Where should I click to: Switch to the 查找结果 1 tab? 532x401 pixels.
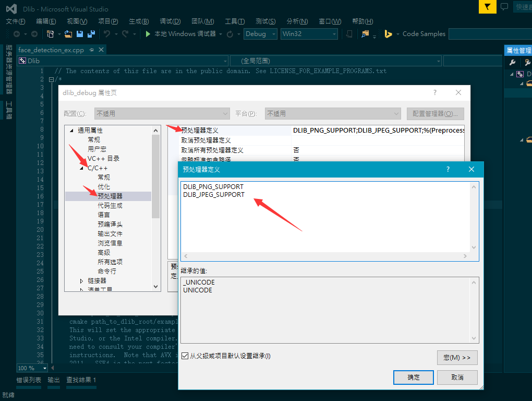81,380
